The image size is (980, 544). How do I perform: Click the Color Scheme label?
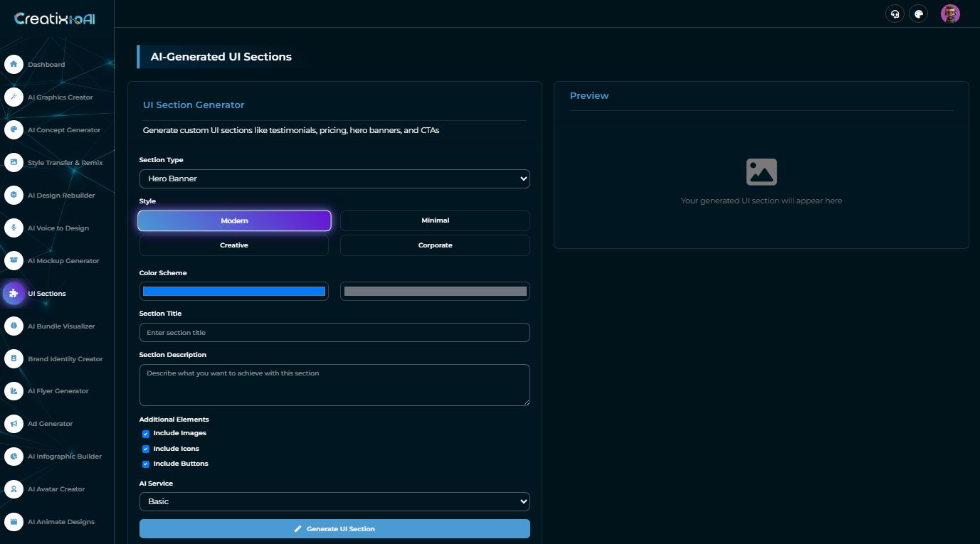point(163,273)
